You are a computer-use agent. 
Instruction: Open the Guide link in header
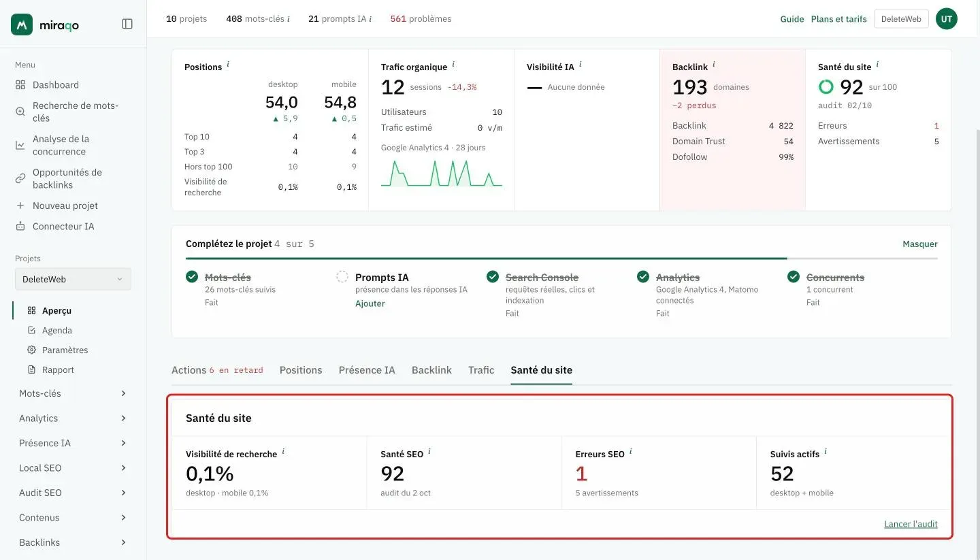tap(792, 19)
